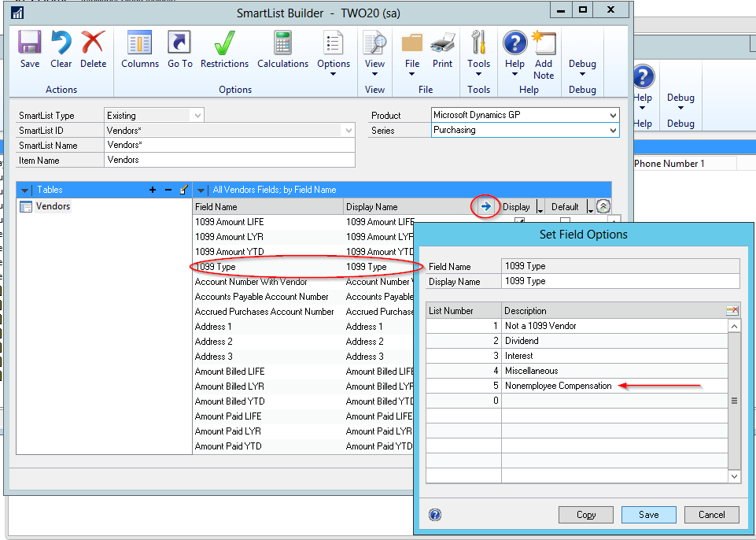The width and height of the screenshot is (756, 540).
Task: Open the SmartList Type dropdown
Action: pos(197,116)
